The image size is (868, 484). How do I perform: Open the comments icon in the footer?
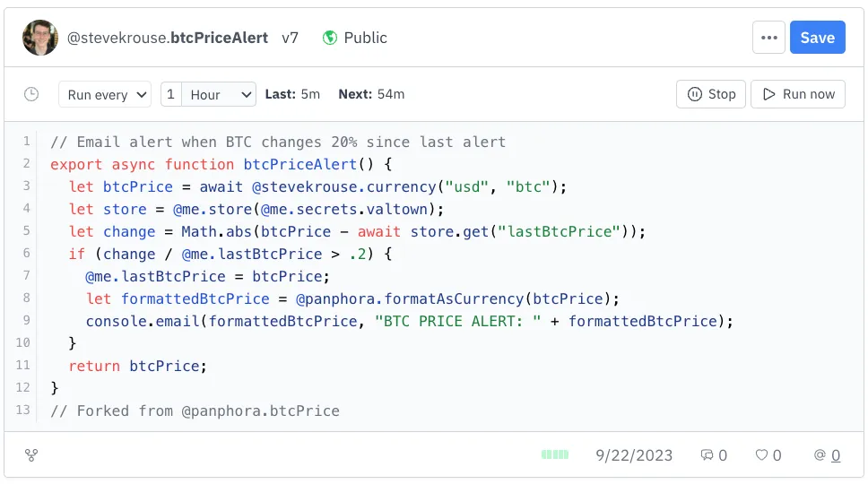707,455
